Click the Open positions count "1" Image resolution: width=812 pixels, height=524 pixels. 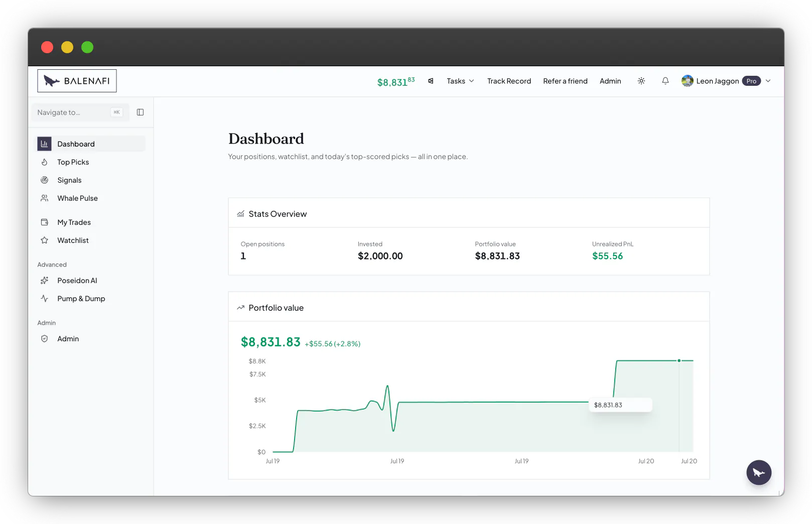point(243,256)
